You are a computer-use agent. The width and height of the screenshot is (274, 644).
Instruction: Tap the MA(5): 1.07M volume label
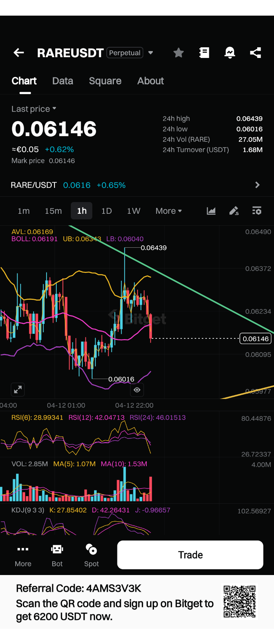coord(74,464)
